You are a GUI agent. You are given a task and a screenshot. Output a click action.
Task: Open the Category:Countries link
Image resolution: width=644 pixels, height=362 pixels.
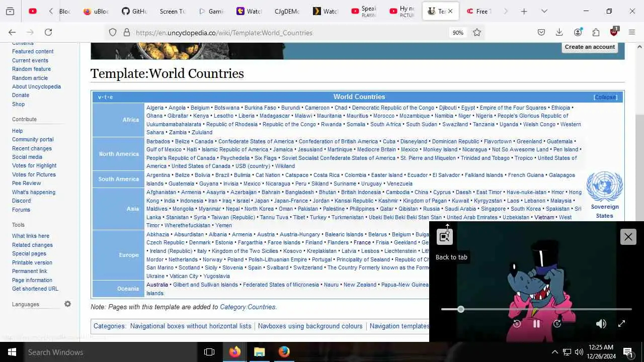click(248, 307)
